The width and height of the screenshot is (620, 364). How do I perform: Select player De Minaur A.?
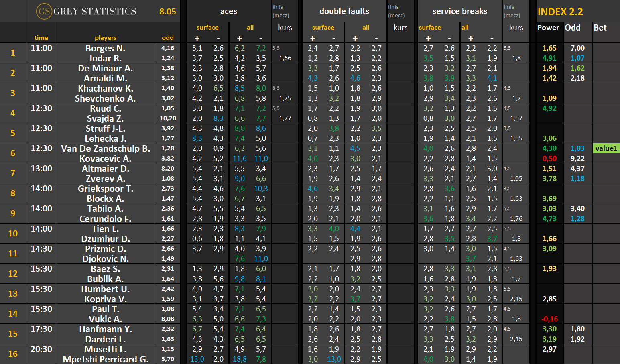[106, 68]
